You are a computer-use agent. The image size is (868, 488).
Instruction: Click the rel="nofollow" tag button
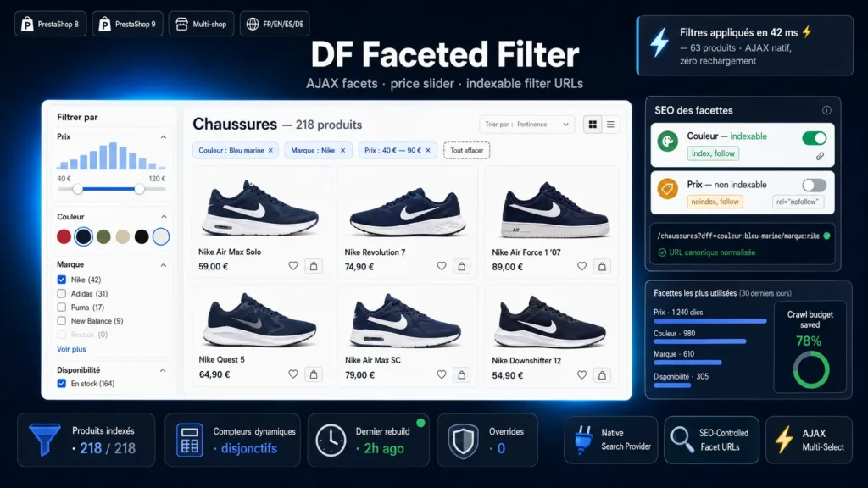point(797,202)
